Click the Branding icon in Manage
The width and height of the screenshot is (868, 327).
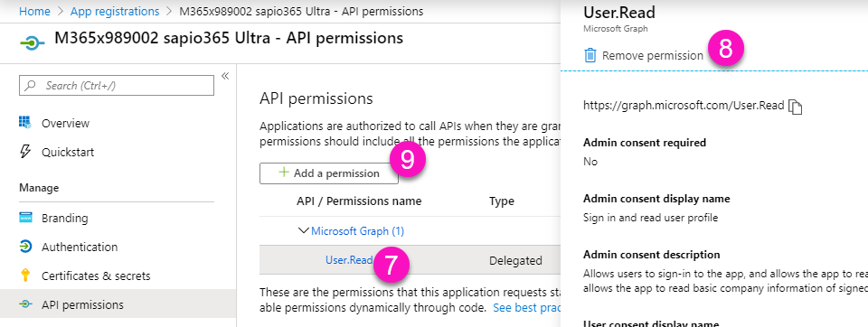(25, 218)
